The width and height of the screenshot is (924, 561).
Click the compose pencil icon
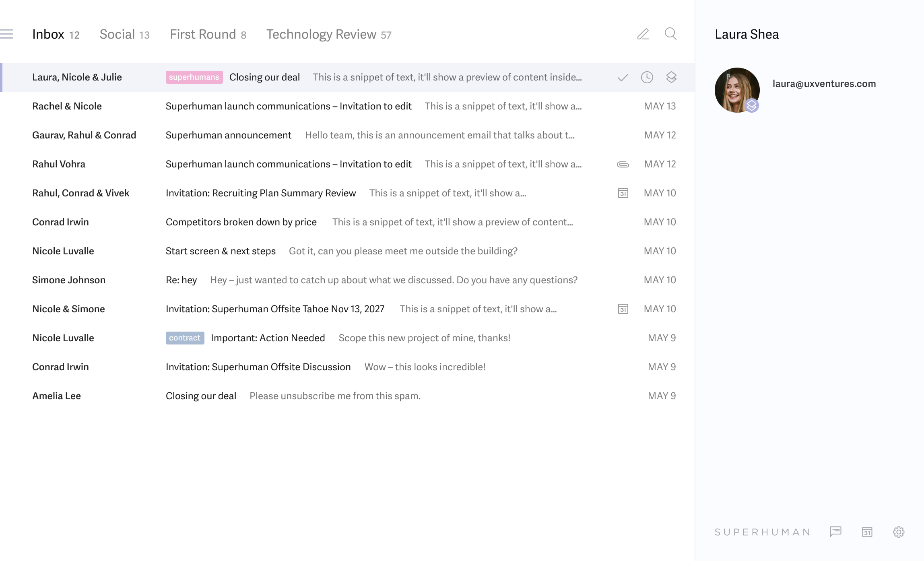(x=643, y=34)
